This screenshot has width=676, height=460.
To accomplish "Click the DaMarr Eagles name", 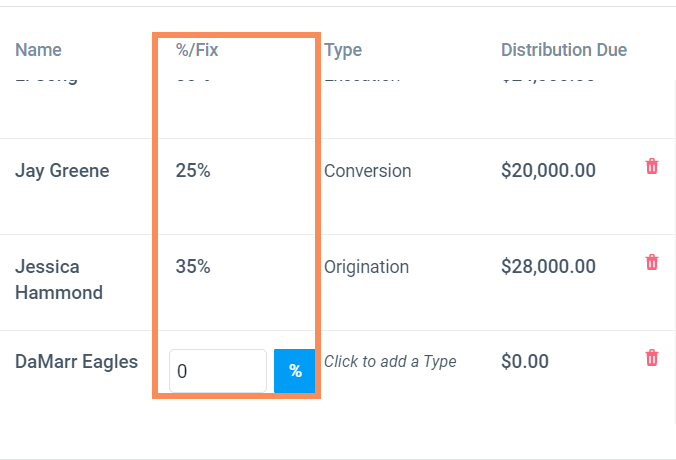I will (x=76, y=362).
